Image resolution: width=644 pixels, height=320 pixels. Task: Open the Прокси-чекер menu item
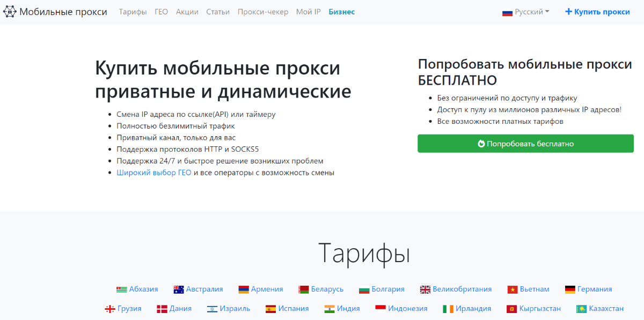(263, 12)
